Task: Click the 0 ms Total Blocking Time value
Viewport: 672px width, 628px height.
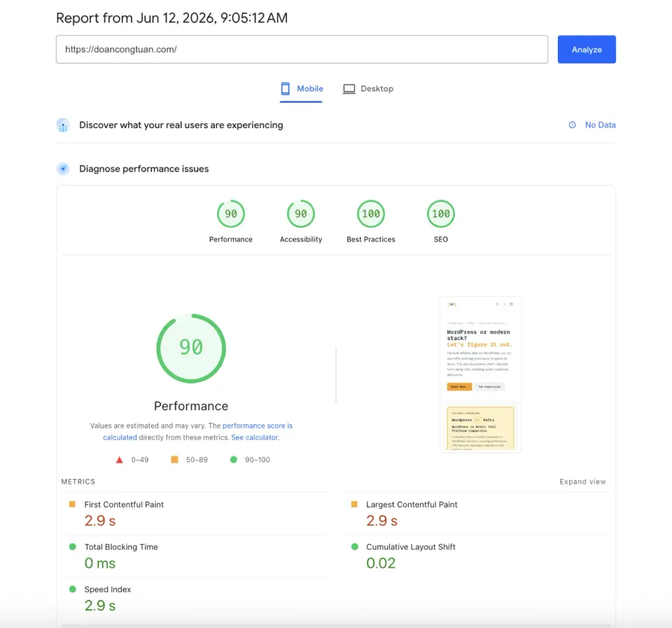Action: [100, 564]
